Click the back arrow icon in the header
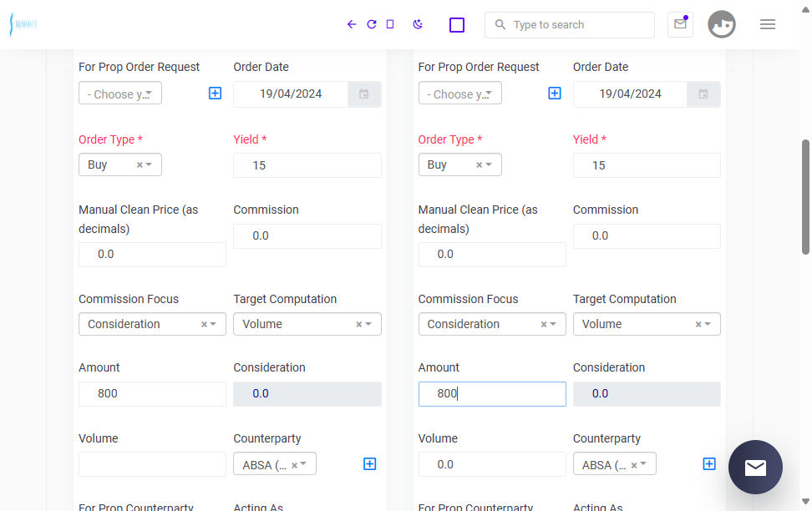 tap(352, 24)
